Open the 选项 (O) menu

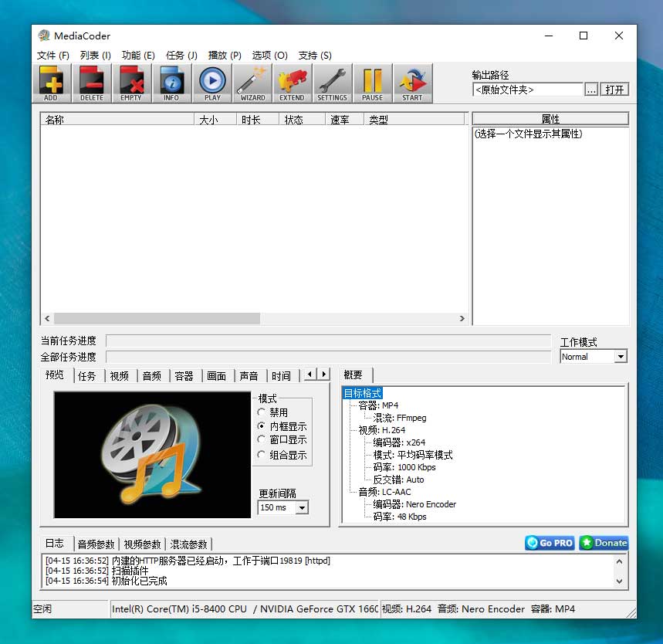(x=270, y=56)
